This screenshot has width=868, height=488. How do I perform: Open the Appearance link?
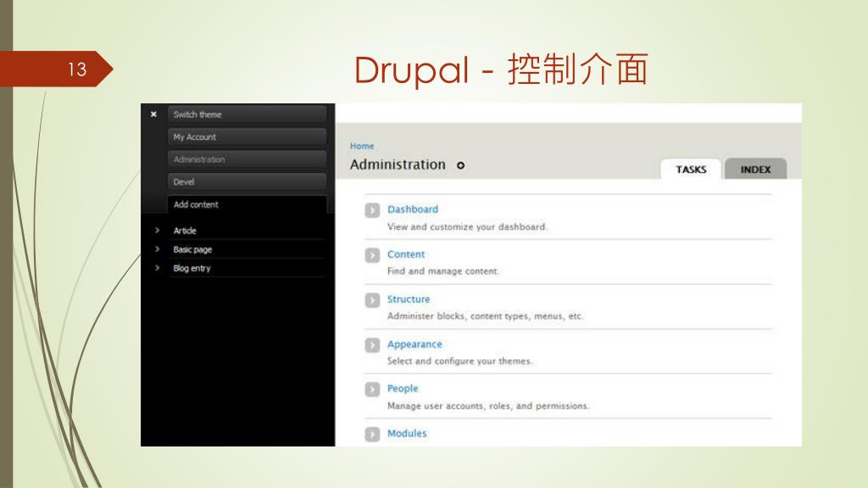[x=415, y=344]
